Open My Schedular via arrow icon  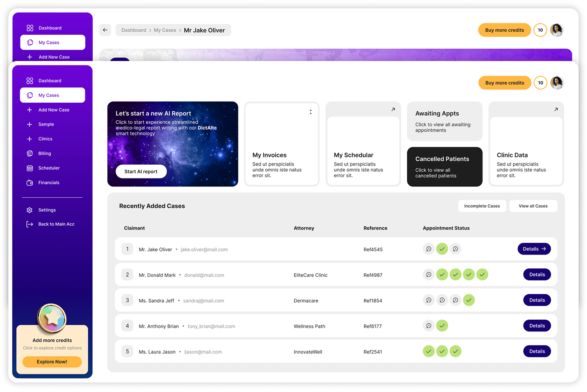(x=393, y=109)
